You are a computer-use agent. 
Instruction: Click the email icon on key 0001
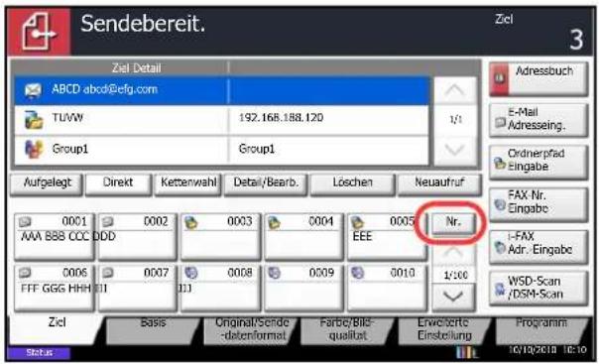(25, 222)
